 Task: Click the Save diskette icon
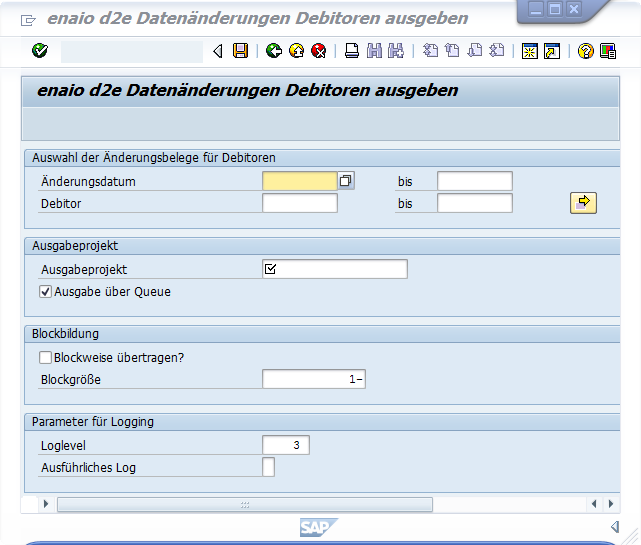pyautogui.click(x=240, y=51)
